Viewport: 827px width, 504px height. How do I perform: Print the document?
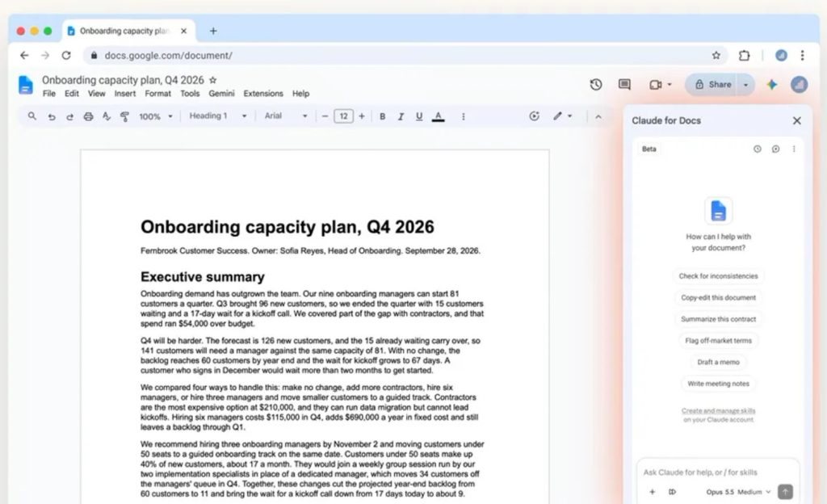click(x=88, y=116)
